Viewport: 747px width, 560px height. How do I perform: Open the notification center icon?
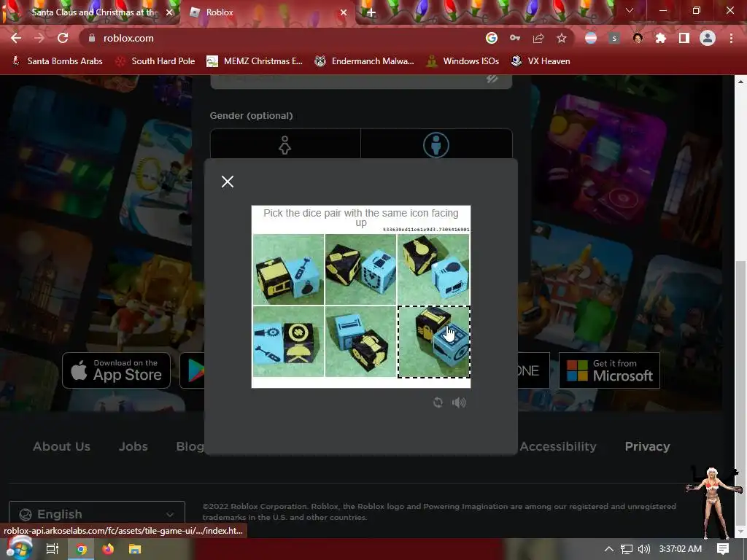point(723,549)
